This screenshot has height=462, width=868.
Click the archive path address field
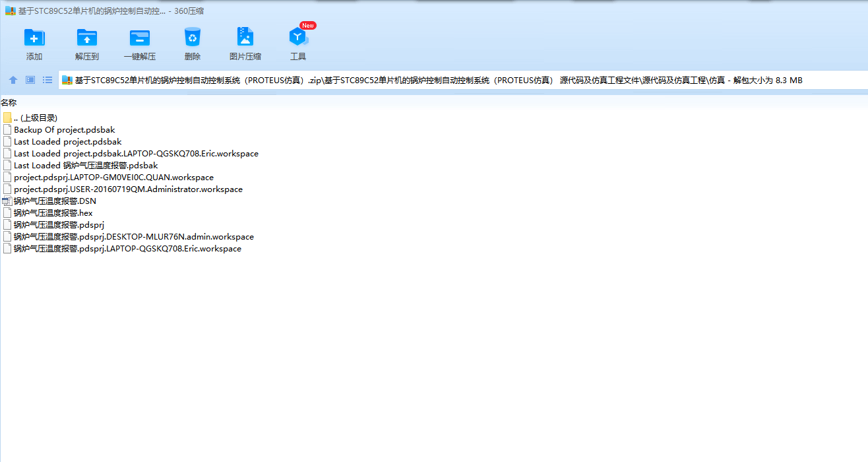462,81
